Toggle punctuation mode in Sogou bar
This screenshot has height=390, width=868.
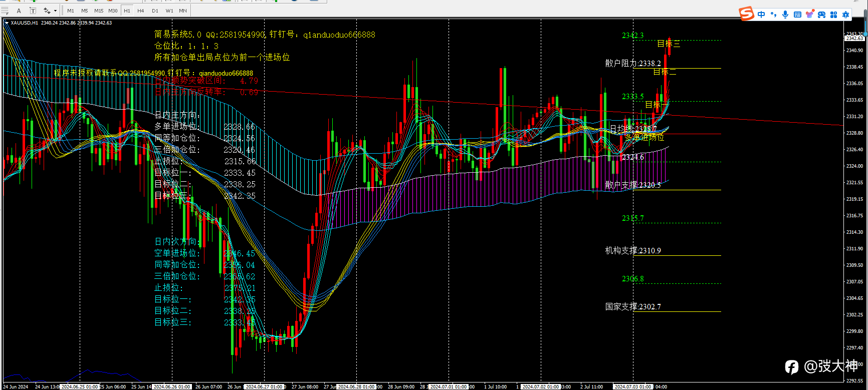tap(773, 15)
